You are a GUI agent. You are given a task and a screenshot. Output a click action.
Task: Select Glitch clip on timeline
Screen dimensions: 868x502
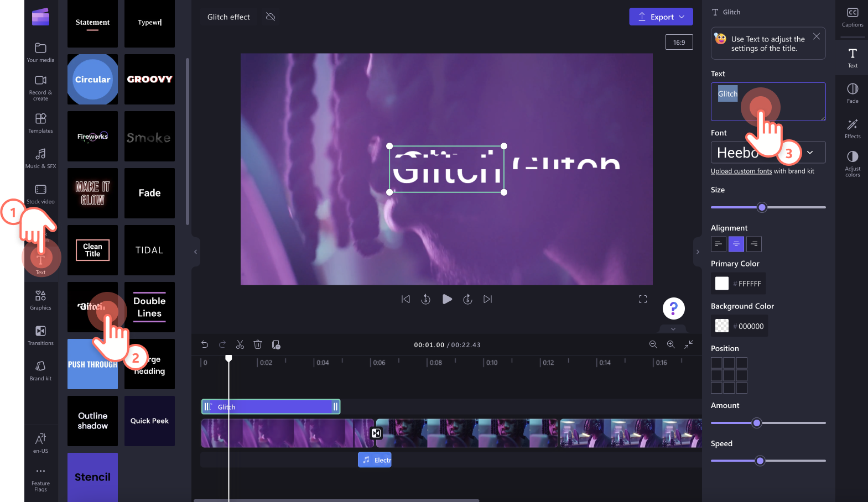pyautogui.click(x=271, y=407)
